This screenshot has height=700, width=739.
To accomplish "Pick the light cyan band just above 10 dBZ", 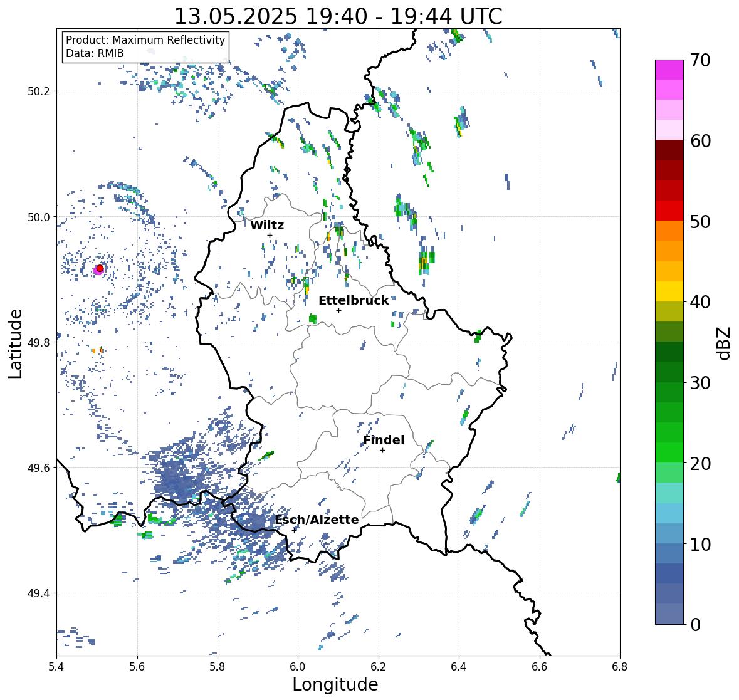I will [x=669, y=534].
